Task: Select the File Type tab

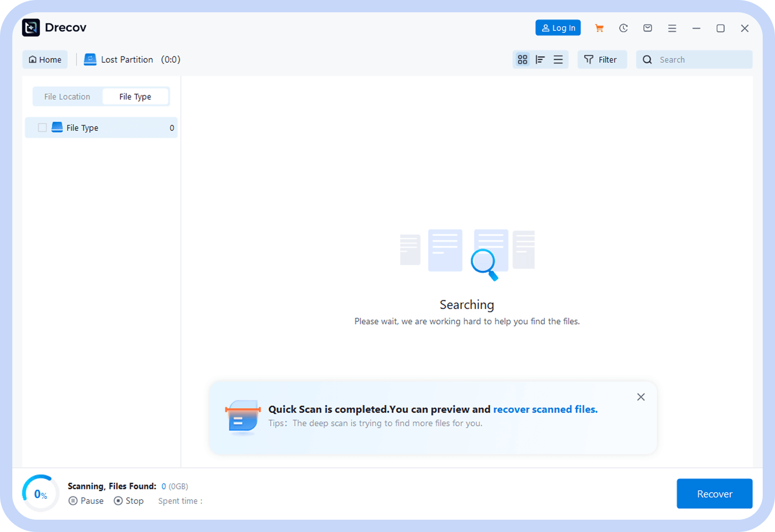Action: [135, 96]
